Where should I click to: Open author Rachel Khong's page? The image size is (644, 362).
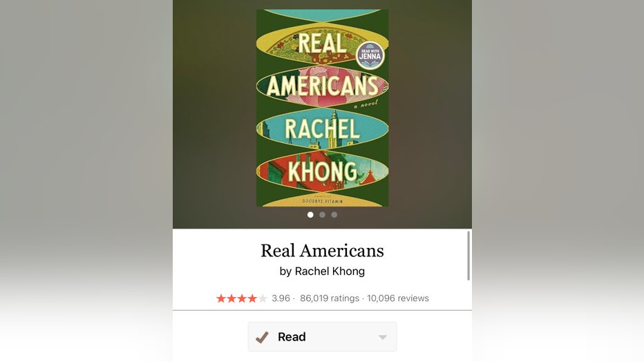(330, 271)
